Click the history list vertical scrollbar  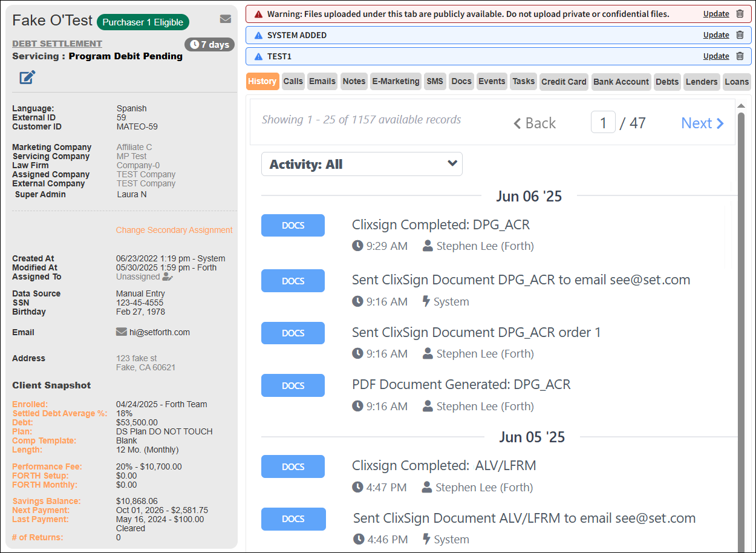tap(741, 333)
